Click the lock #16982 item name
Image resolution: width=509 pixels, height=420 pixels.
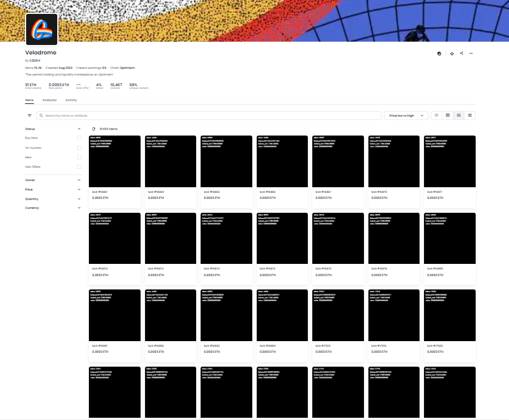point(156,346)
